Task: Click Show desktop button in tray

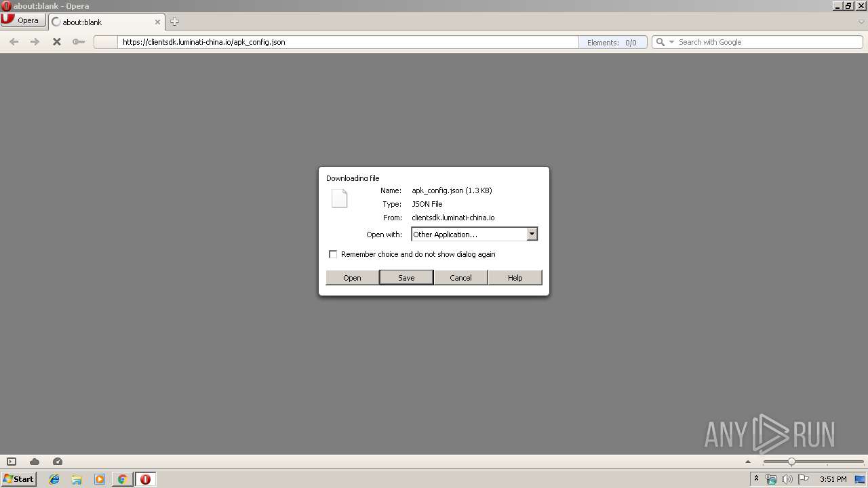Action: coord(861,479)
